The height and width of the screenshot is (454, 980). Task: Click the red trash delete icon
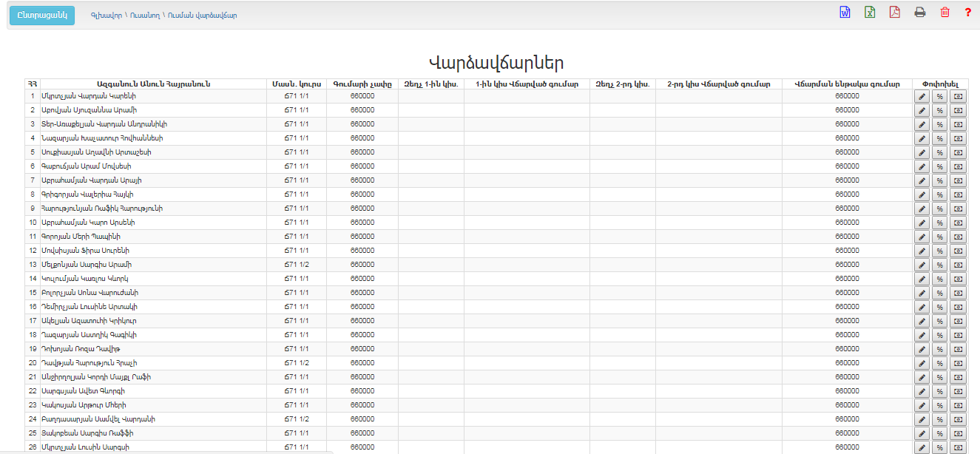pyautogui.click(x=944, y=13)
